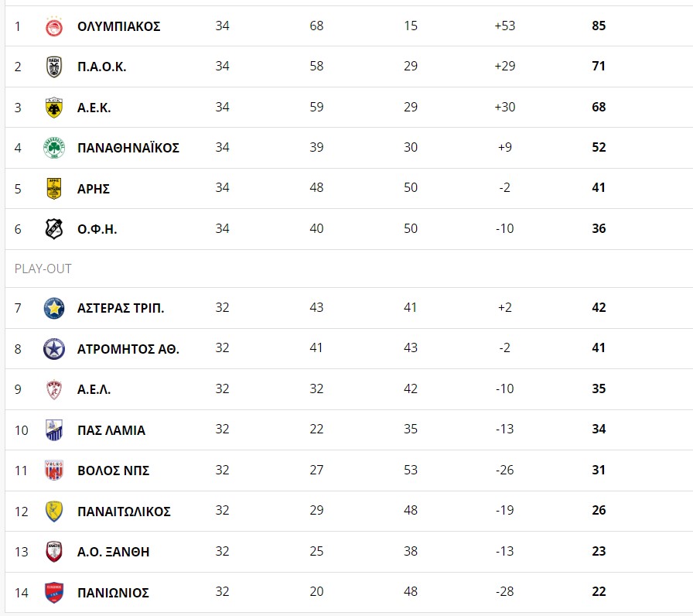Open the ΟΛΥΜΠΙΑΚΟΣ team name link
Image resolution: width=693 pixels, height=616 pixels.
[119, 26]
